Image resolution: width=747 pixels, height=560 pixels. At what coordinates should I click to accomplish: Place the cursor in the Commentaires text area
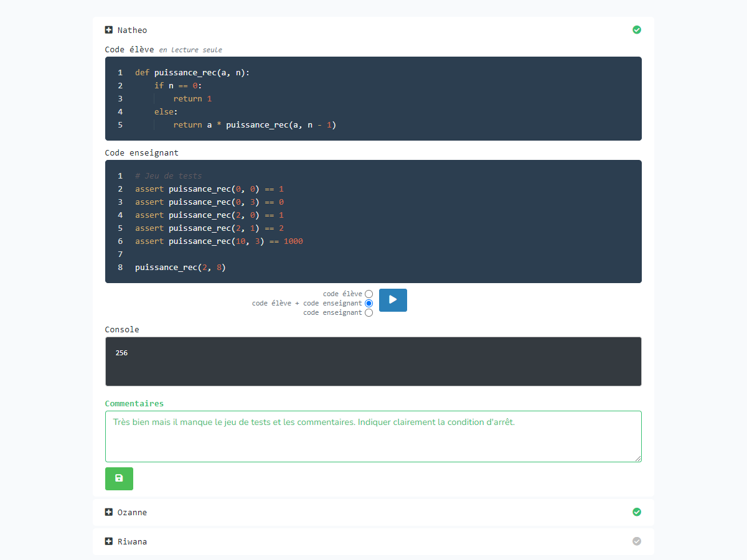click(374, 436)
